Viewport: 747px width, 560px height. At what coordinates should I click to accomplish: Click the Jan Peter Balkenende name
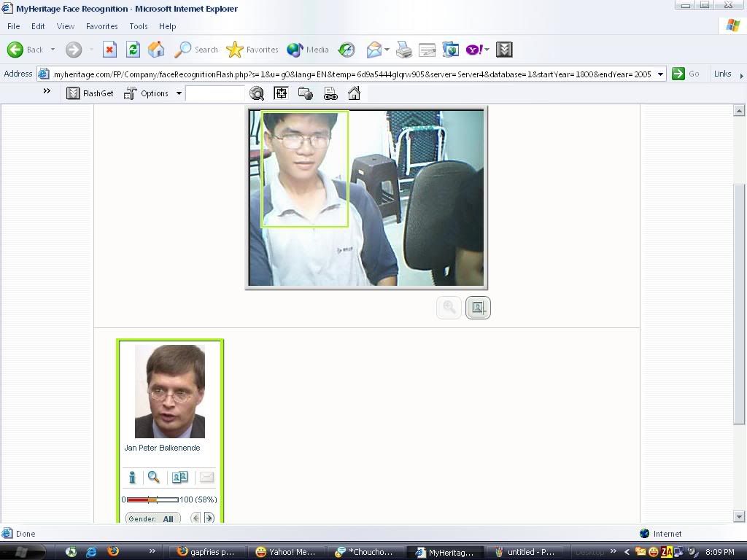tap(162, 448)
